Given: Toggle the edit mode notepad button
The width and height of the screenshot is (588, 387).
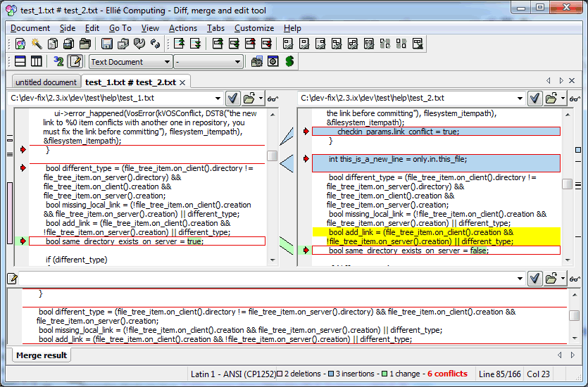Looking at the screenshot, I should pos(75,61).
